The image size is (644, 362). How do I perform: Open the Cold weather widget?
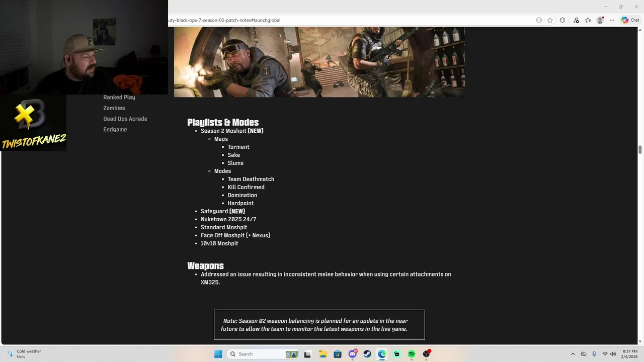point(24,354)
